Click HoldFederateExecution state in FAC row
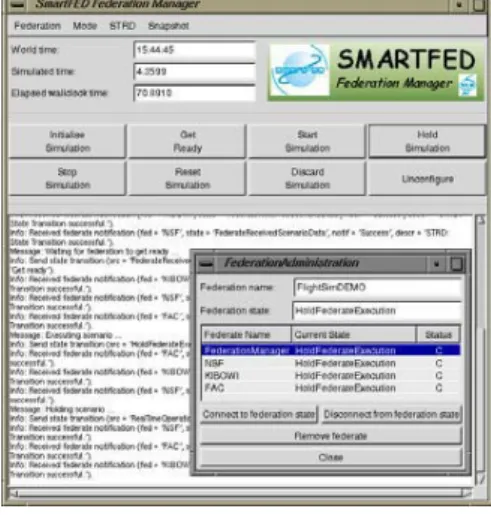 point(345,388)
